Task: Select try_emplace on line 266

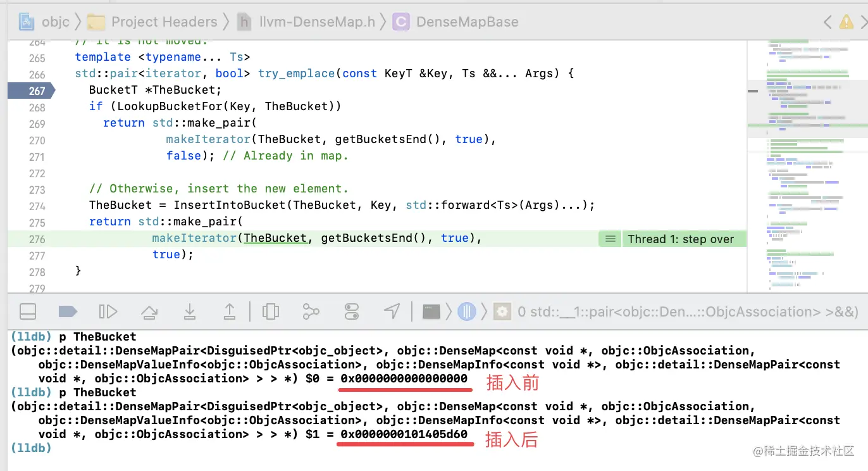Action: (296, 73)
